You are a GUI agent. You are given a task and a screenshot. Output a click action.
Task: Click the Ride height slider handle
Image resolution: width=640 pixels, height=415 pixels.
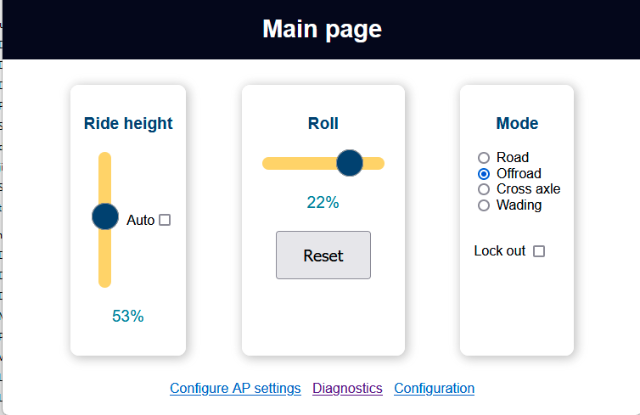(x=105, y=216)
